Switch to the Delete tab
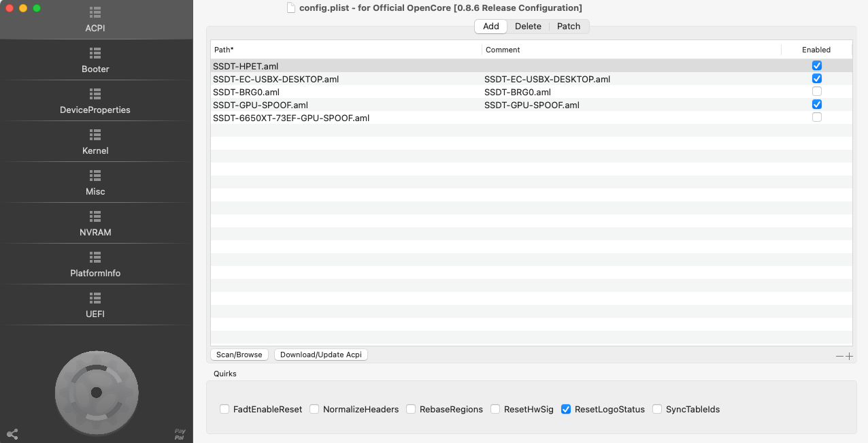 (x=528, y=27)
